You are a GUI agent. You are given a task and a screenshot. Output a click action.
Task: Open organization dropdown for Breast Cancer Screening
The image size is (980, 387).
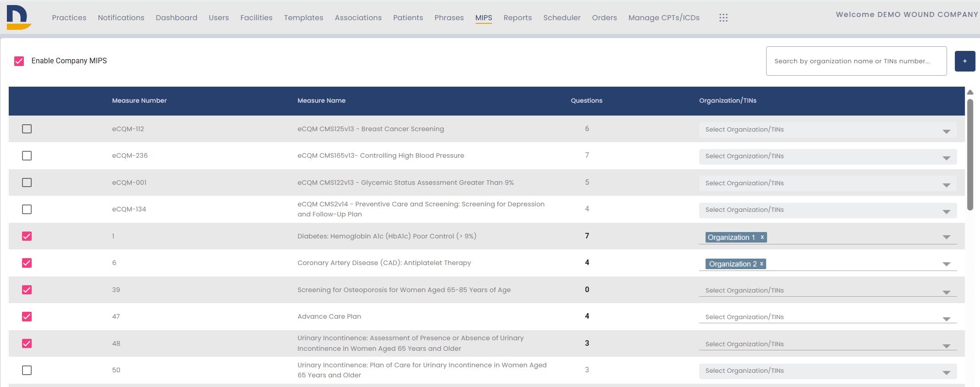pos(828,130)
